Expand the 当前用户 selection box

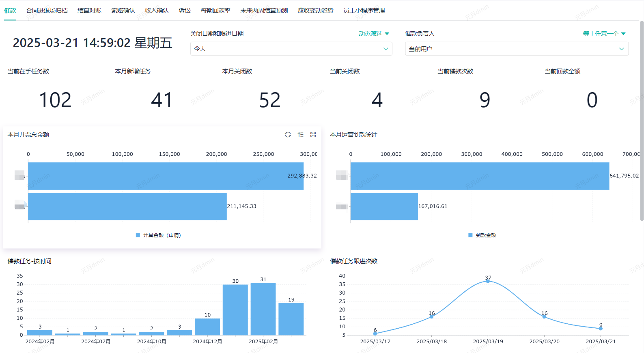pyautogui.click(x=516, y=49)
